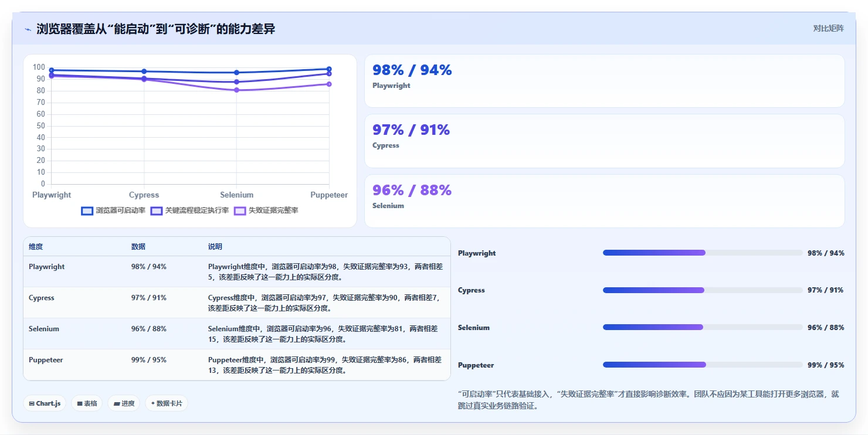Open the Selenium 96% / 88% stat card
This screenshot has height=435, width=868.
click(605, 201)
